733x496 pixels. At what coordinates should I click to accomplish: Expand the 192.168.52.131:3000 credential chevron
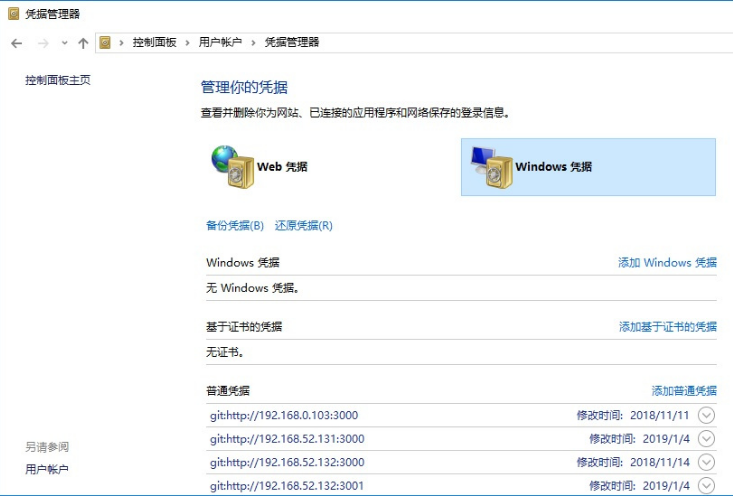pos(706,438)
